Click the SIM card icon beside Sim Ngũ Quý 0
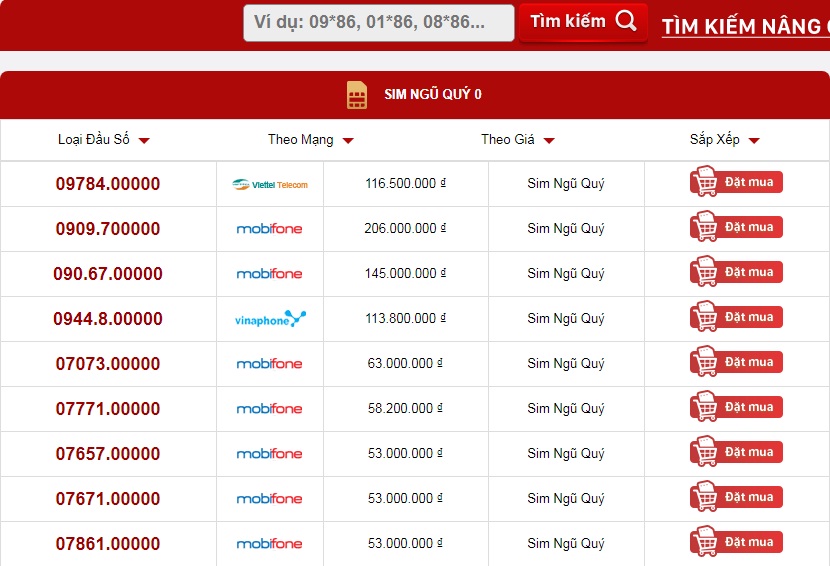Screen dimensions: 830x566 pyautogui.click(x=357, y=95)
